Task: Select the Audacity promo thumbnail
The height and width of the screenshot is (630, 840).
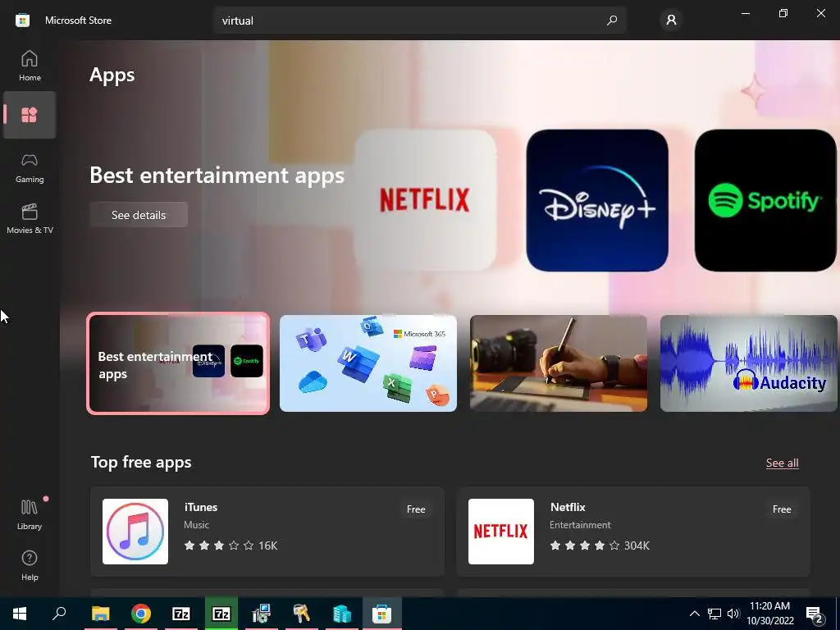Action: [748, 363]
